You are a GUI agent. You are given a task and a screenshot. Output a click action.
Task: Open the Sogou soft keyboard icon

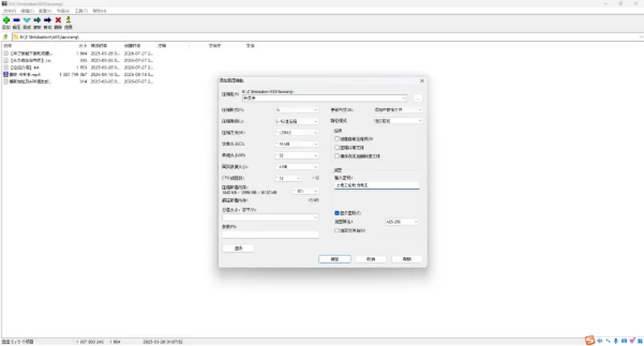(x=624, y=341)
